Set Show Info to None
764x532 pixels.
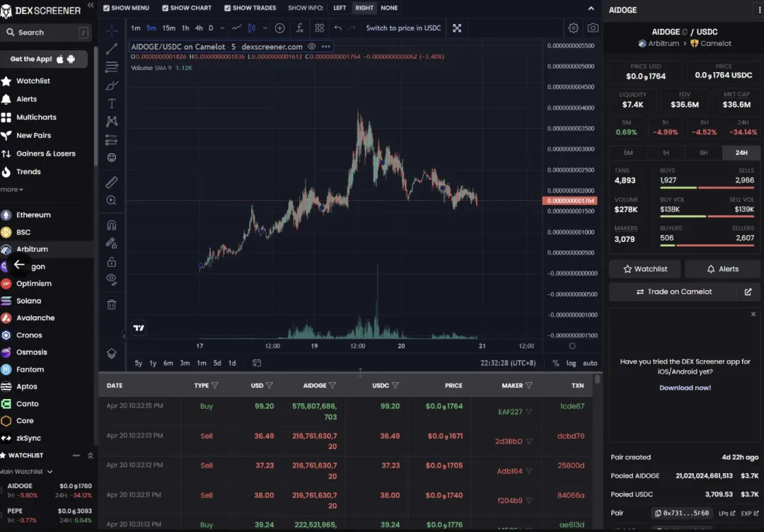pyautogui.click(x=389, y=8)
